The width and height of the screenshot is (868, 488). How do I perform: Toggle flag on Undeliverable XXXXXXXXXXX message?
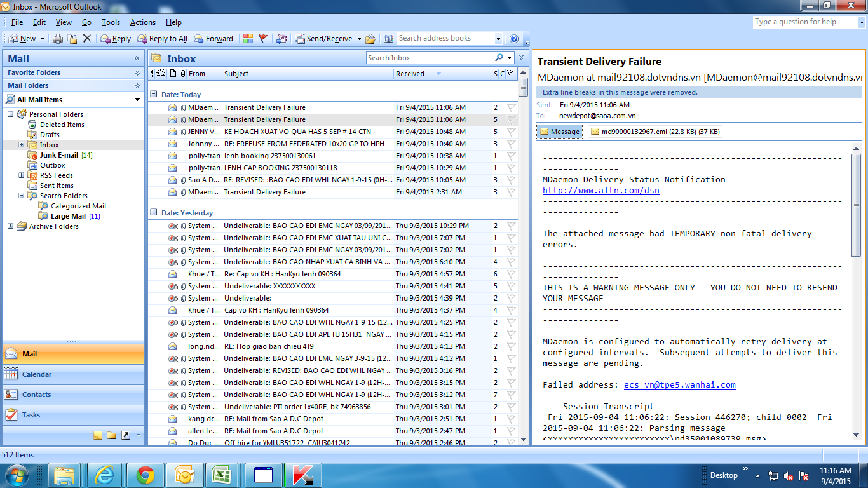pos(510,286)
